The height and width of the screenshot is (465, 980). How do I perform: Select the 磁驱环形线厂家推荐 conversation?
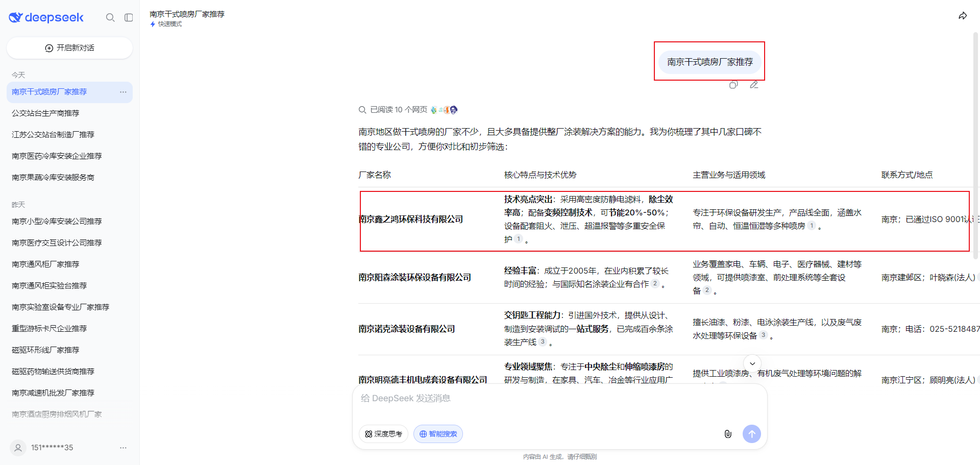coord(69,350)
